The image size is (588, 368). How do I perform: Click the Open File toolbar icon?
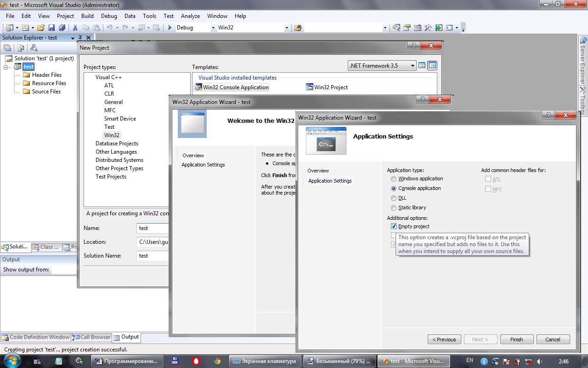coord(41,28)
